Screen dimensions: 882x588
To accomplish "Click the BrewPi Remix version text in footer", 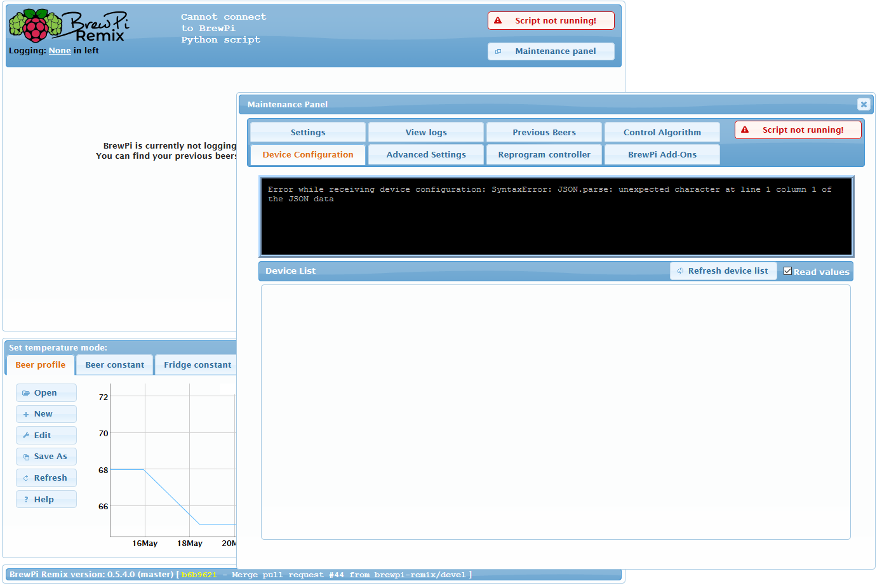I will (91, 575).
